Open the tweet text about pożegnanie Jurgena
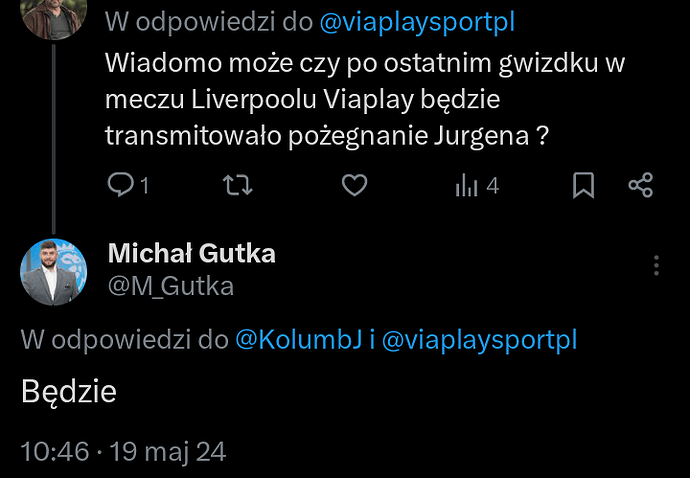 point(365,99)
